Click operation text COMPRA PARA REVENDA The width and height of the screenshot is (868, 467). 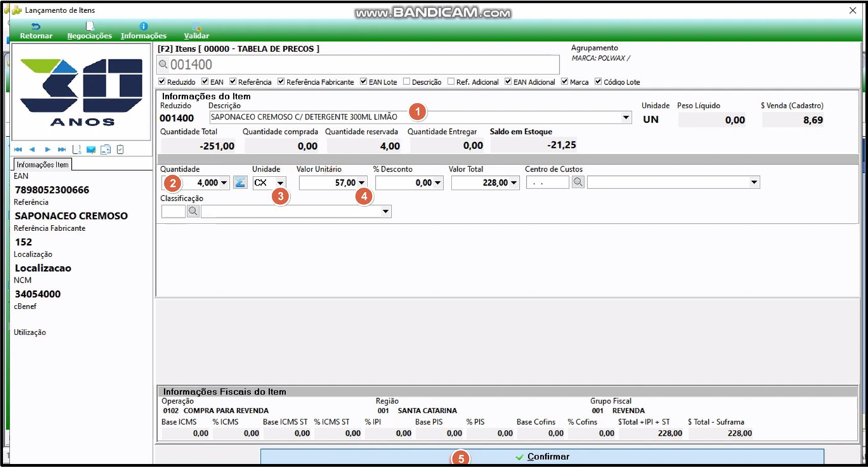pyautogui.click(x=226, y=410)
